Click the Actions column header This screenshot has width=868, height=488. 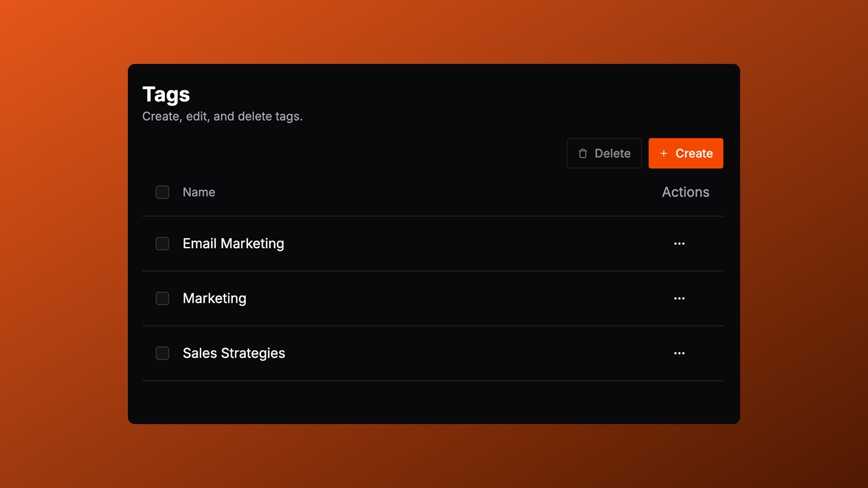(685, 192)
